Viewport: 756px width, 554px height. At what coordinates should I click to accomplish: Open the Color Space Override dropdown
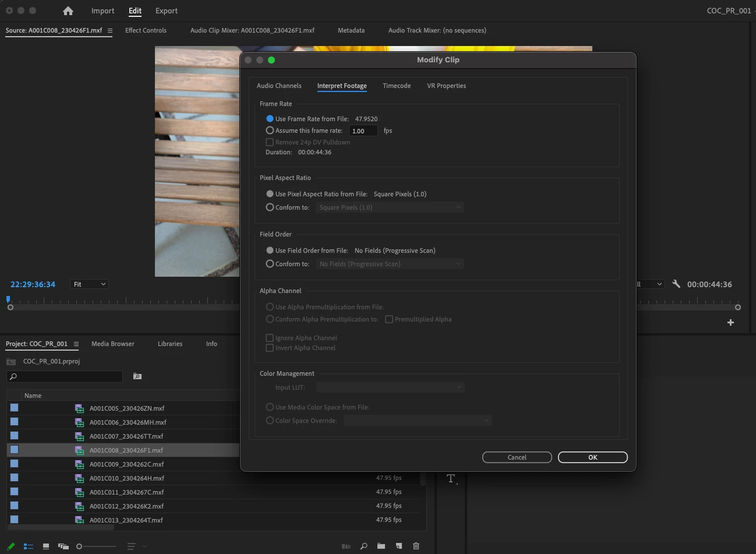pos(418,421)
